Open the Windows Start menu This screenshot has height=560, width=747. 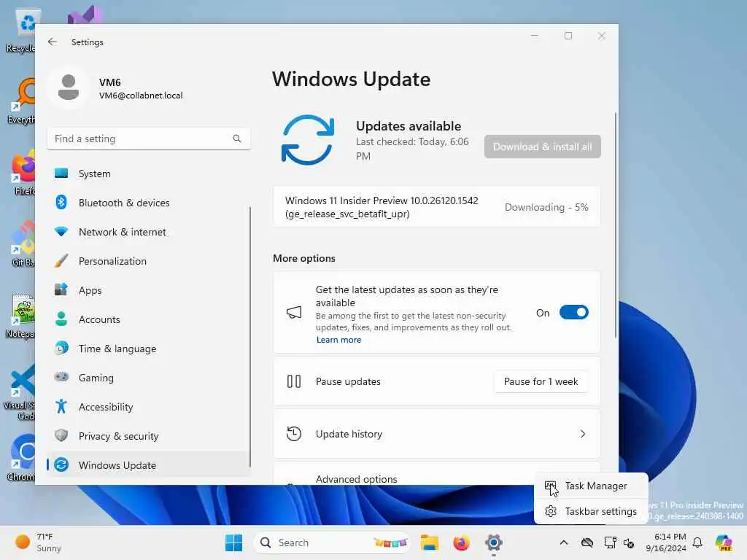pos(233,542)
